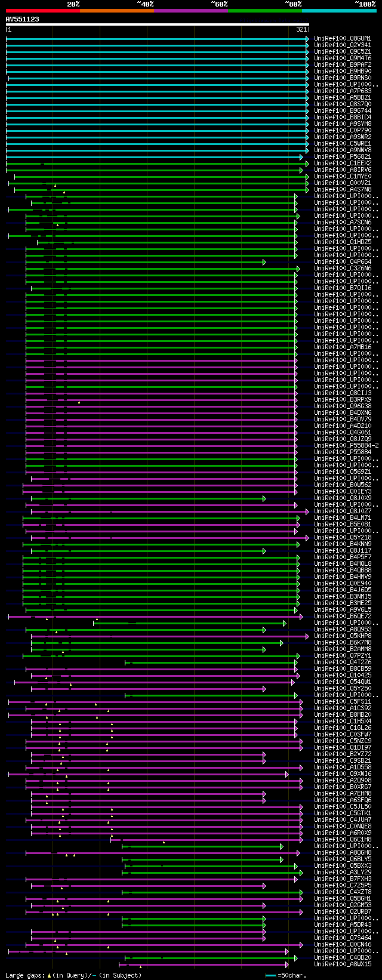The height and width of the screenshot is (980, 382).
Task: Select UniRef100_Q0E940 label
Action: coord(343,584)
